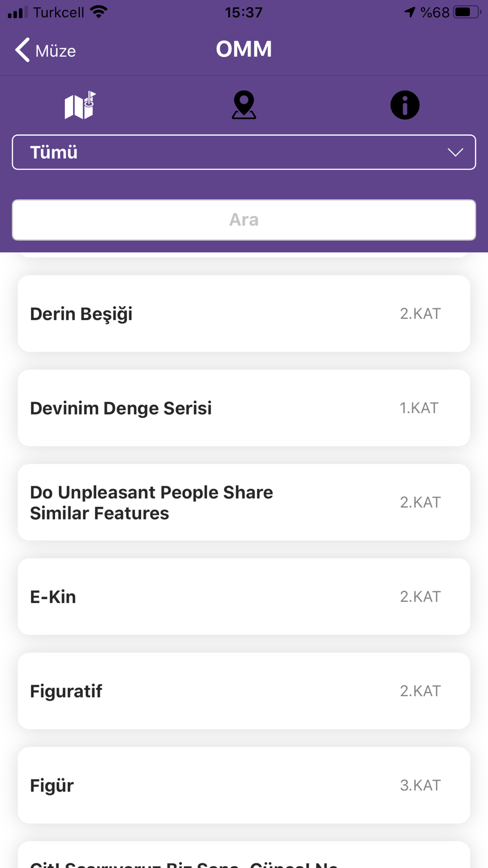Tap the location pin icon
Screen dimensions: 488x868
(244, 105)
